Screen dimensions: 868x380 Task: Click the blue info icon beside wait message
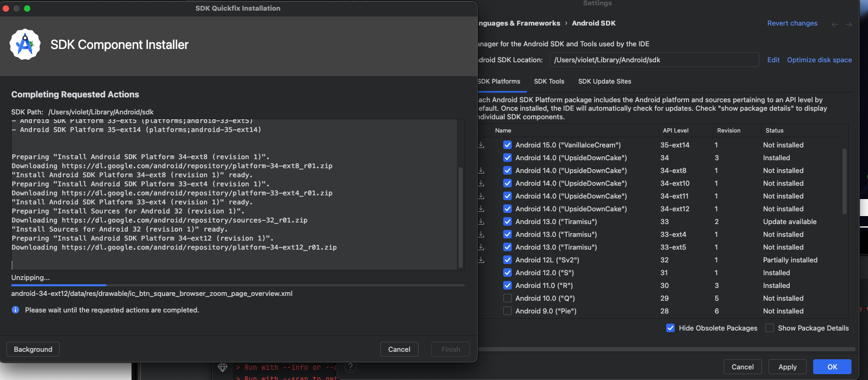15,310
